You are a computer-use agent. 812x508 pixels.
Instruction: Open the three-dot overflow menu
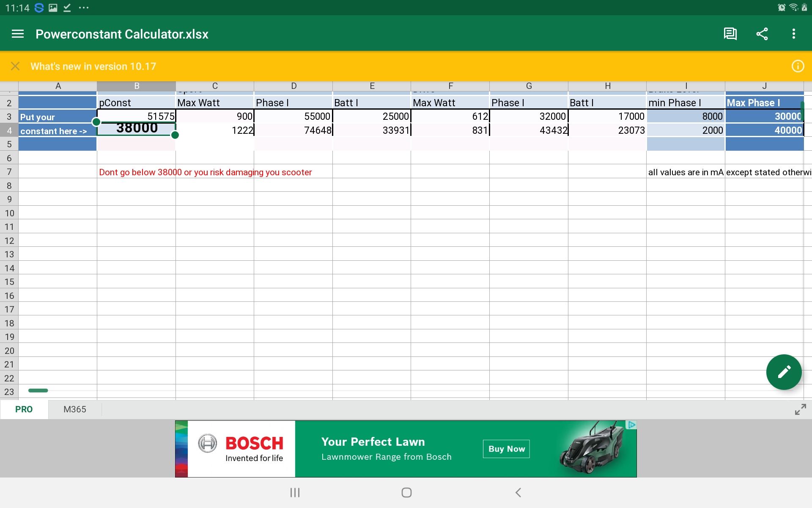pos(794,34)
